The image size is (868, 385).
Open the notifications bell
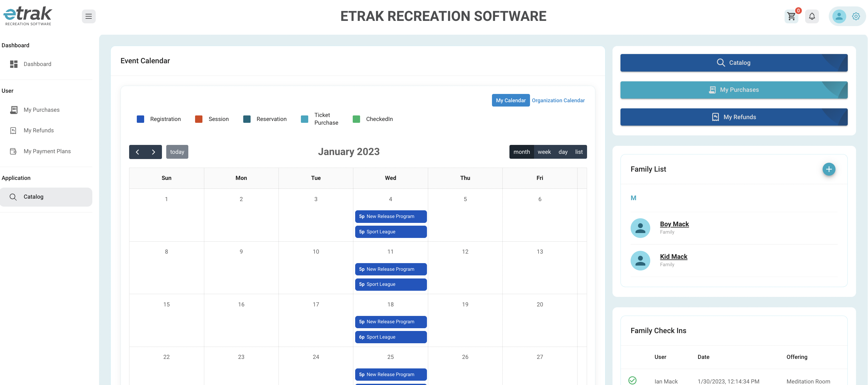[x=812, y=16]
